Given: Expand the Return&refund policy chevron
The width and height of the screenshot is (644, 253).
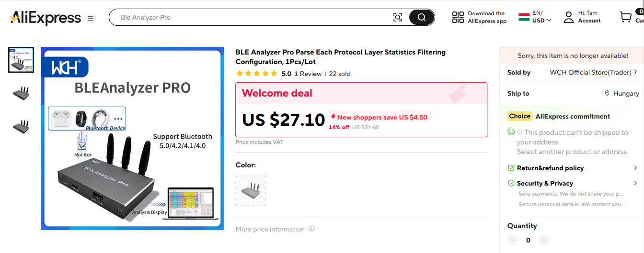Looking at the screenshot, I should click(635, 168).
